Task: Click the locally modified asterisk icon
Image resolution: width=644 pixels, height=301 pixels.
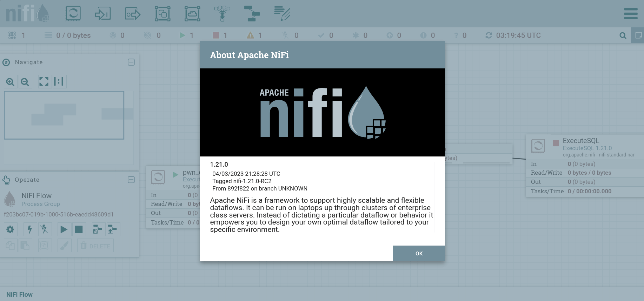Action: point(356,35)
